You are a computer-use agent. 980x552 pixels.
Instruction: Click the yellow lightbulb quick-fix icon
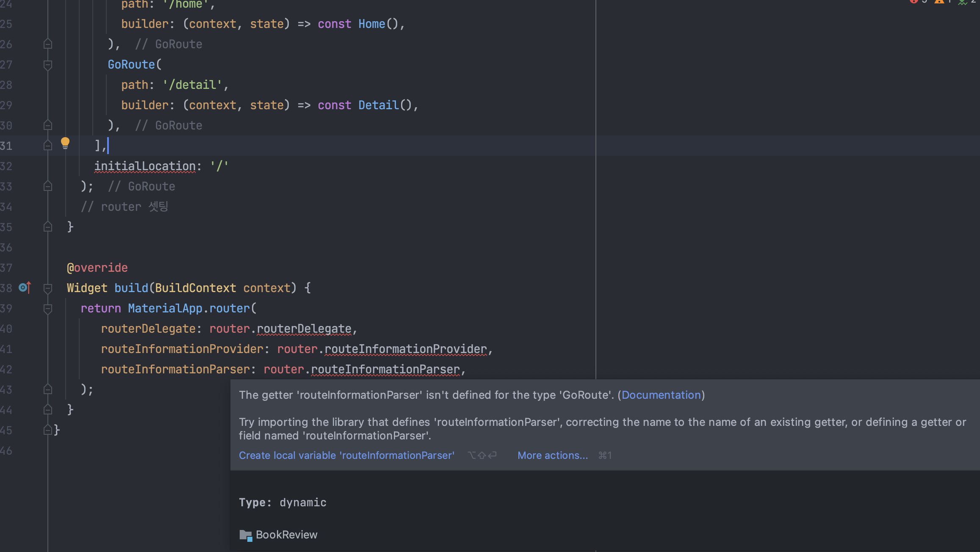[65, 143]
